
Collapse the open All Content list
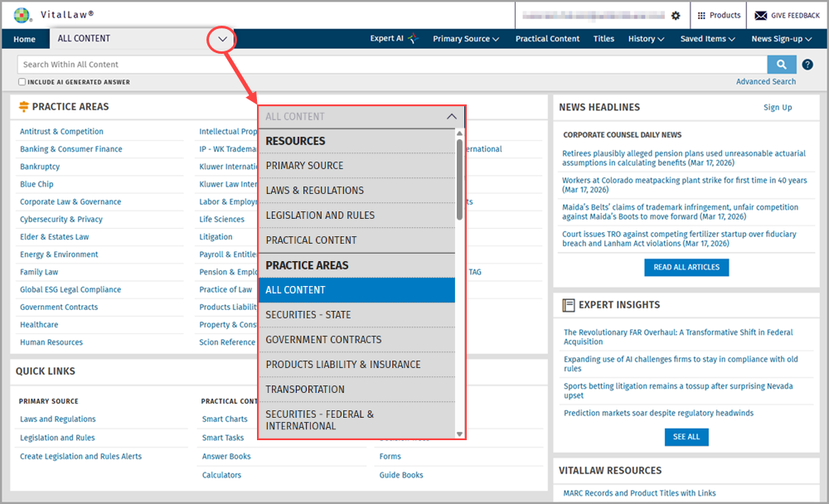(x=452, y=116)
